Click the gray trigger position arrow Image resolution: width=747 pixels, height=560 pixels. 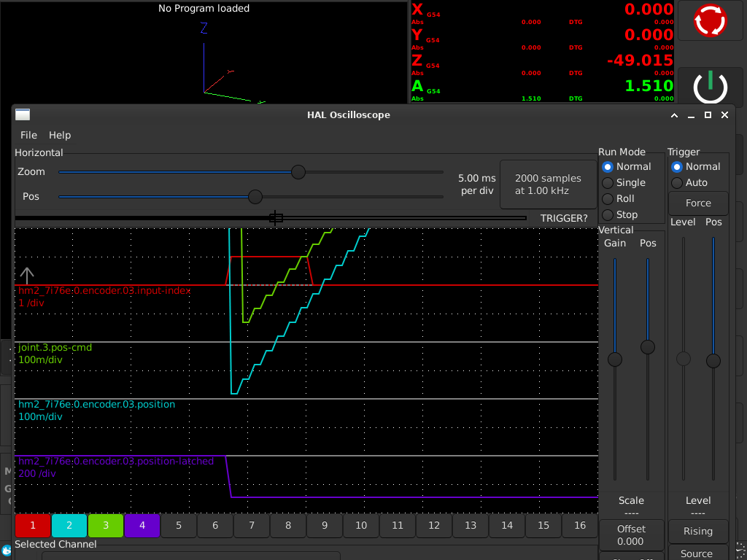(x=26, y=276)
